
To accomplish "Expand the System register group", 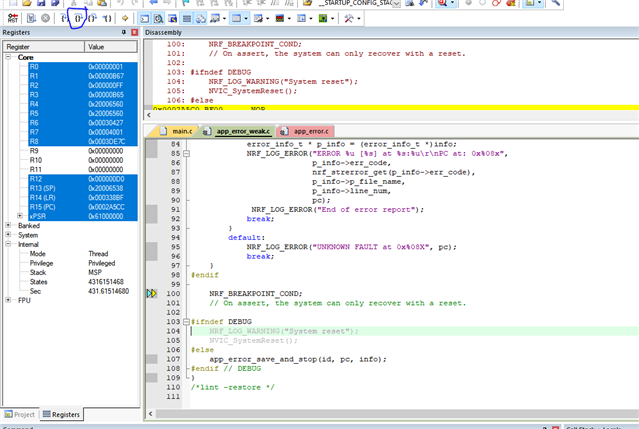I will pyautogui.click(x=8, y=234).
